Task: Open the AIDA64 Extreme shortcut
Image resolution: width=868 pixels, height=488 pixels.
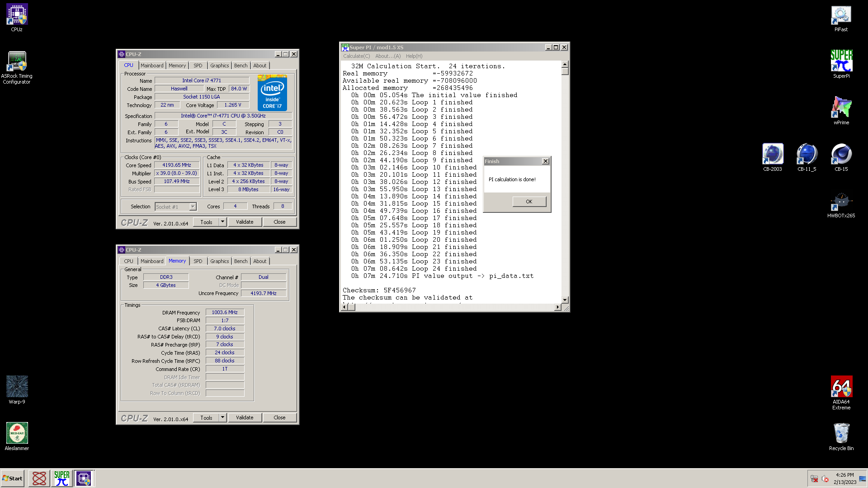Action: coord(841,393)
